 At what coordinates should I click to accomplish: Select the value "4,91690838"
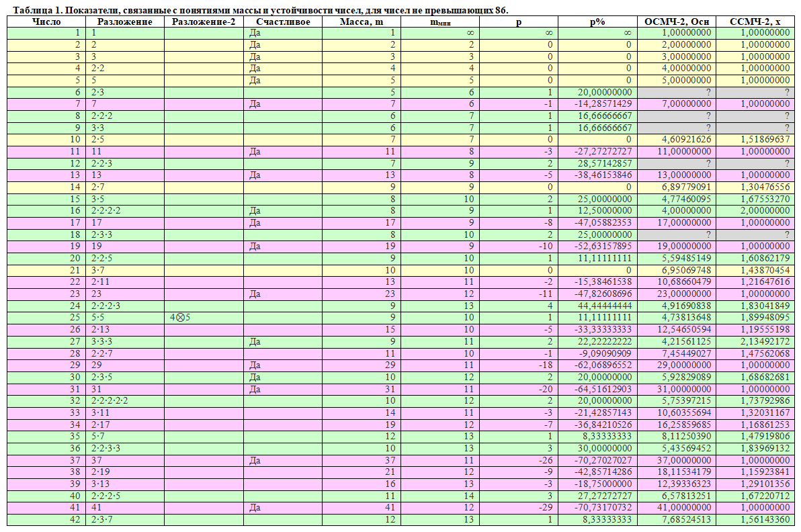pos(686,306)
